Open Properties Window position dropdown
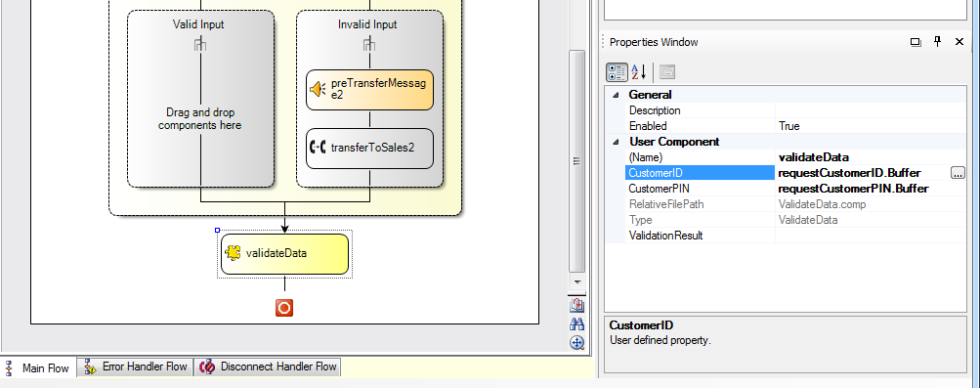The image size is (980, 388). coord(916,42)
